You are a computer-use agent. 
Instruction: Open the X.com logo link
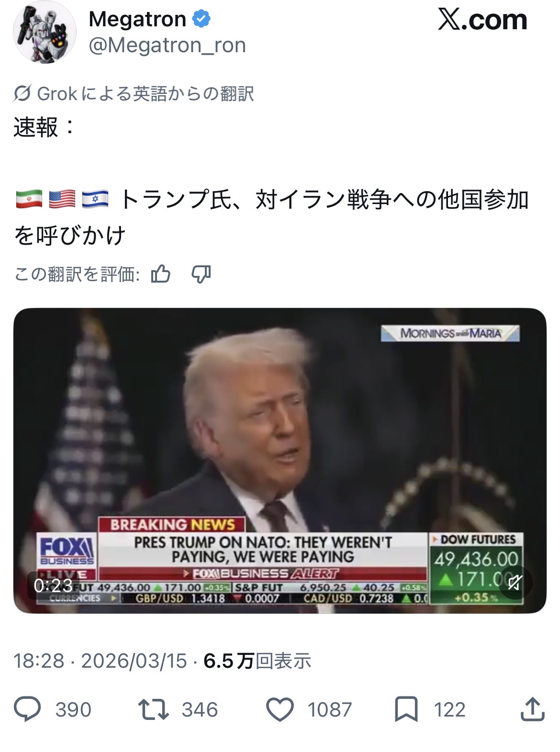click(482, 20)
